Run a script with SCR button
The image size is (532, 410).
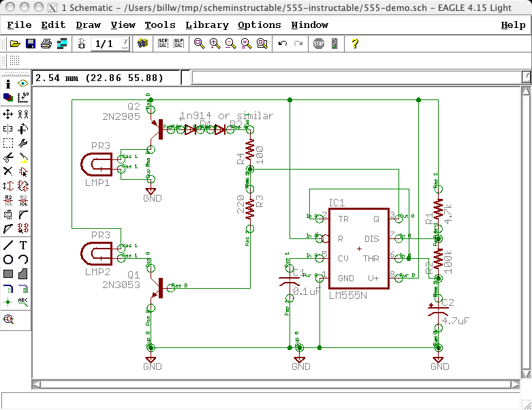coord(163,44)
